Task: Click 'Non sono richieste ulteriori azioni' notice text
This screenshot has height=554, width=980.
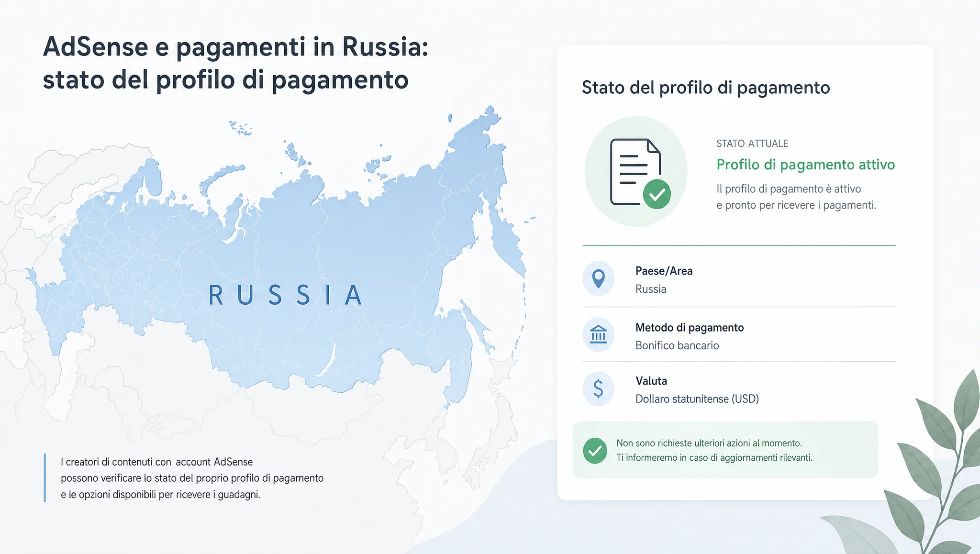Action: [709, 443]
